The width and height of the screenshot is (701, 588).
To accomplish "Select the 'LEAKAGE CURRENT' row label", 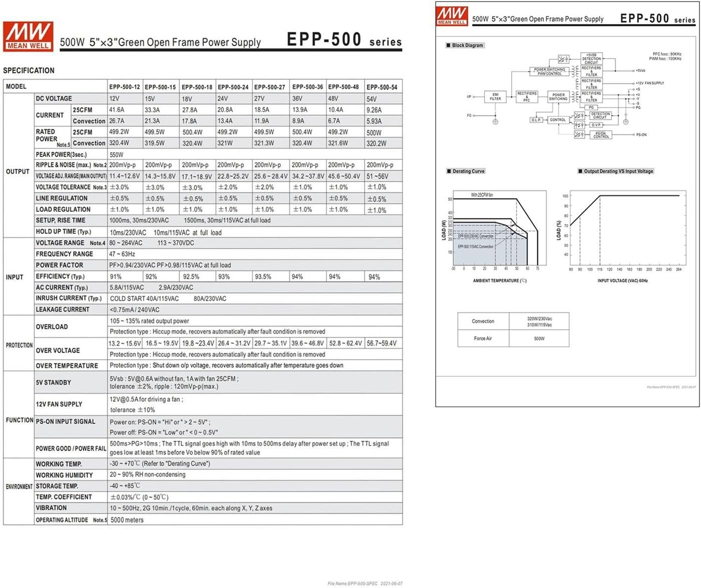I will 63,310.
